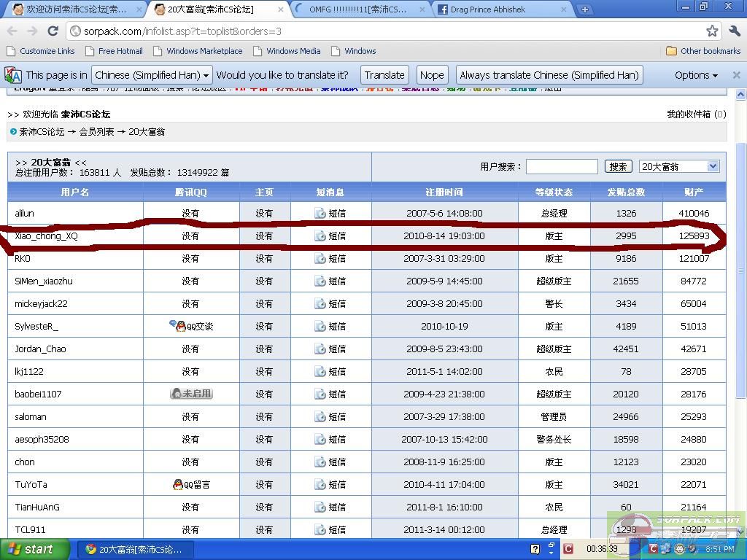Expand the Chinese (Simplified Han) language dropdown
The width and height of the screenshot is (747, 560).
pyautogui.click(x=152, y=75)
